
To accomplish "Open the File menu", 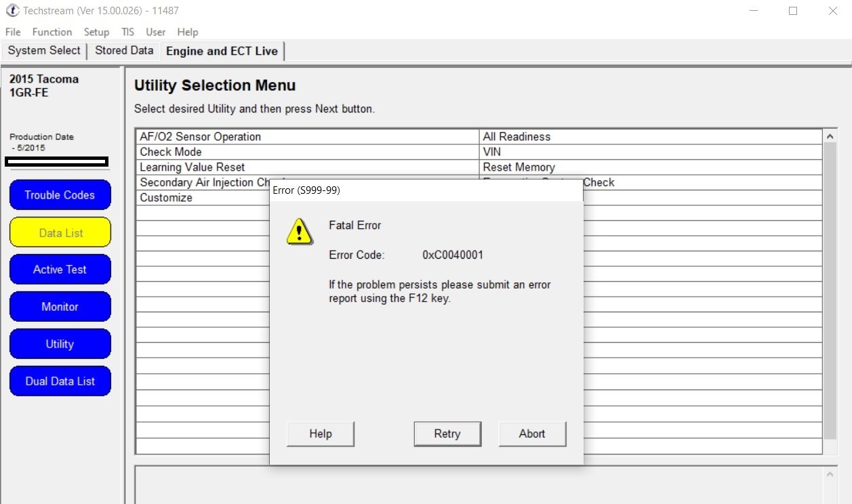I will tap(13, 32).
